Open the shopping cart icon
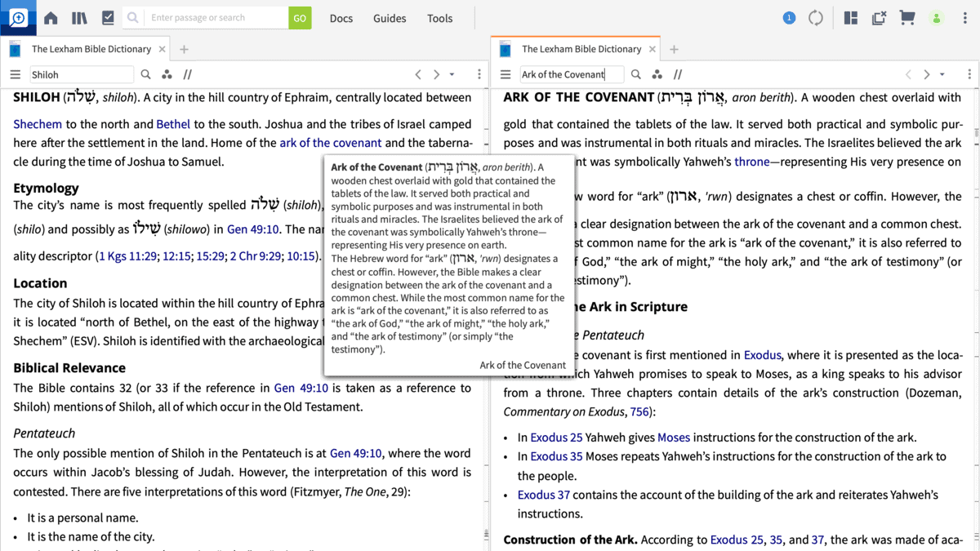 906,18
